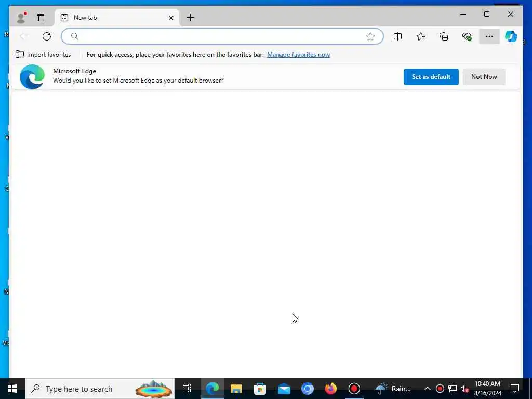Launch Firefox from taskbar
532x399 pixels.
click(x=331, y=389)
